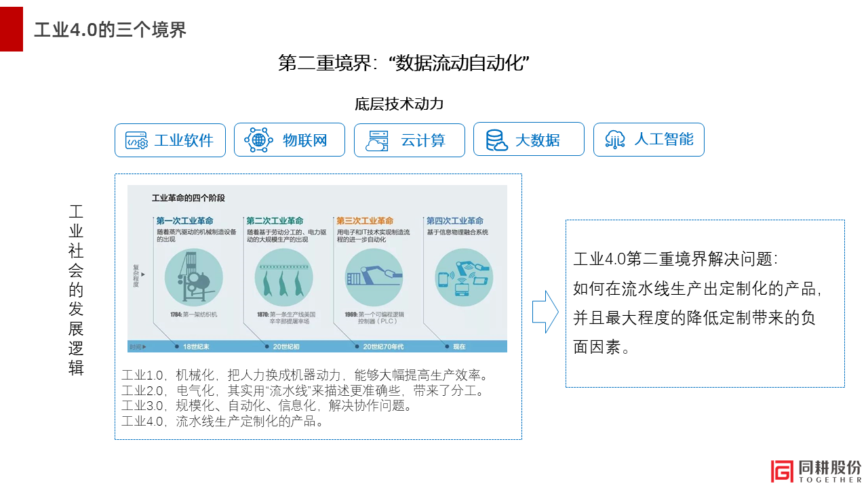Click the 同耕股份 company name text
868x488 pixels.
pos(830,468)
